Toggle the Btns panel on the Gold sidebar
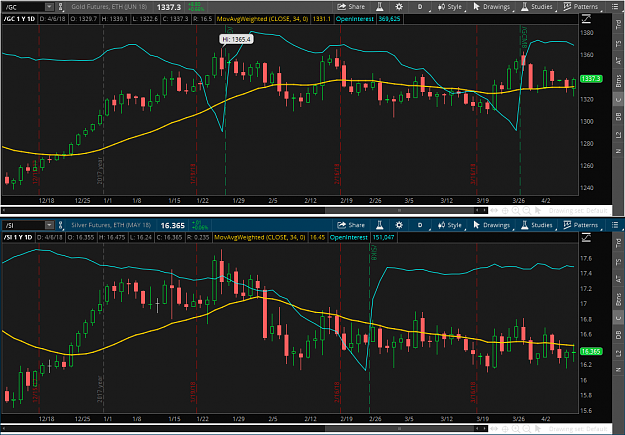 [618, 81]
